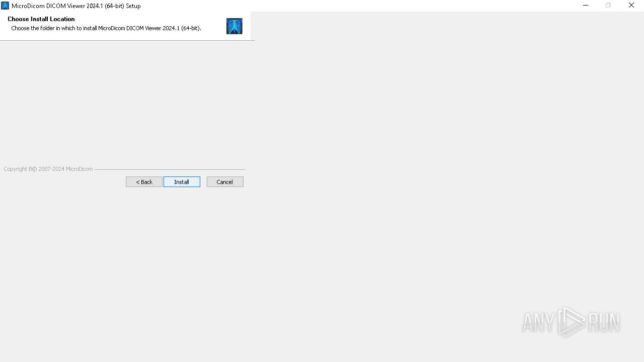The image size is (644, 362).
Task: Click the MicroDicom title bar app icon
Action: point(5,6)
